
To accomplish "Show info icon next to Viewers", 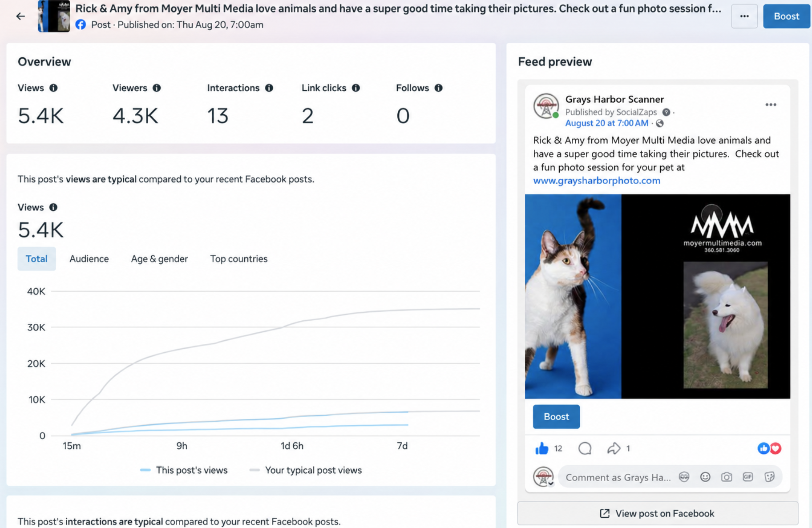I will [x=157, y=88].
